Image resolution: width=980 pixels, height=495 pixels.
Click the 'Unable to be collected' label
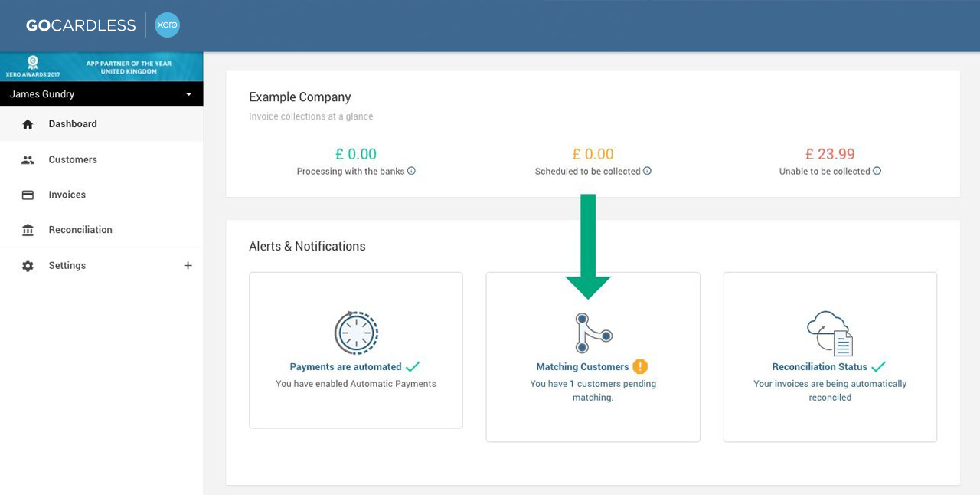(825, 172)
